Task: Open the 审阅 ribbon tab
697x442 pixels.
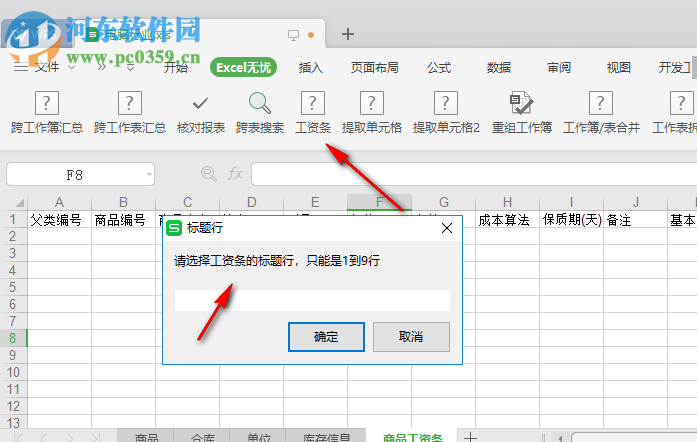Action: click(x=558, y=68)
